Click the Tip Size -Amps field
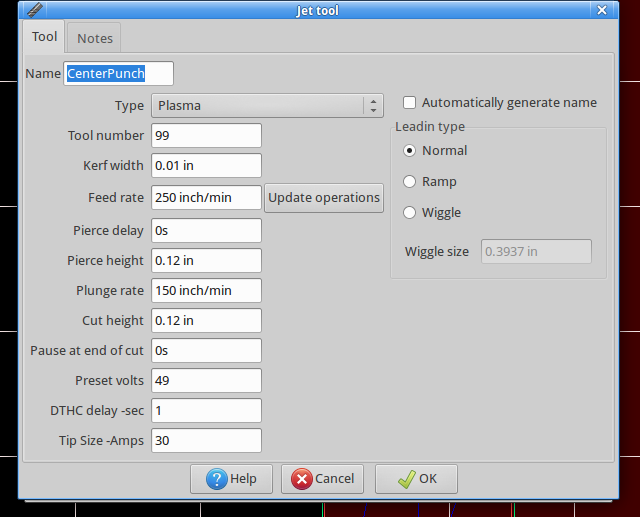The height and width of the screenshot is (517, 640). click(206, 441)
